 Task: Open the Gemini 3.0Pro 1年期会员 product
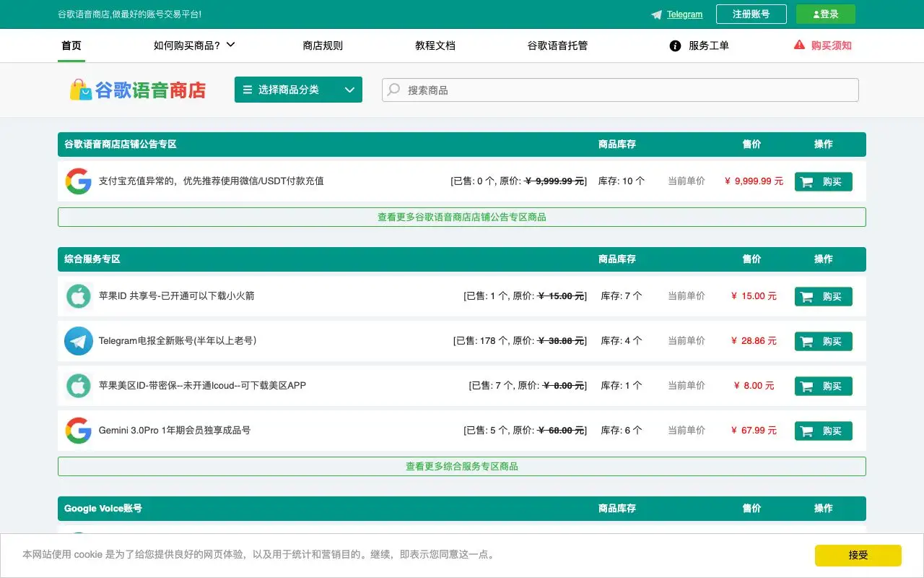(175, 431)
